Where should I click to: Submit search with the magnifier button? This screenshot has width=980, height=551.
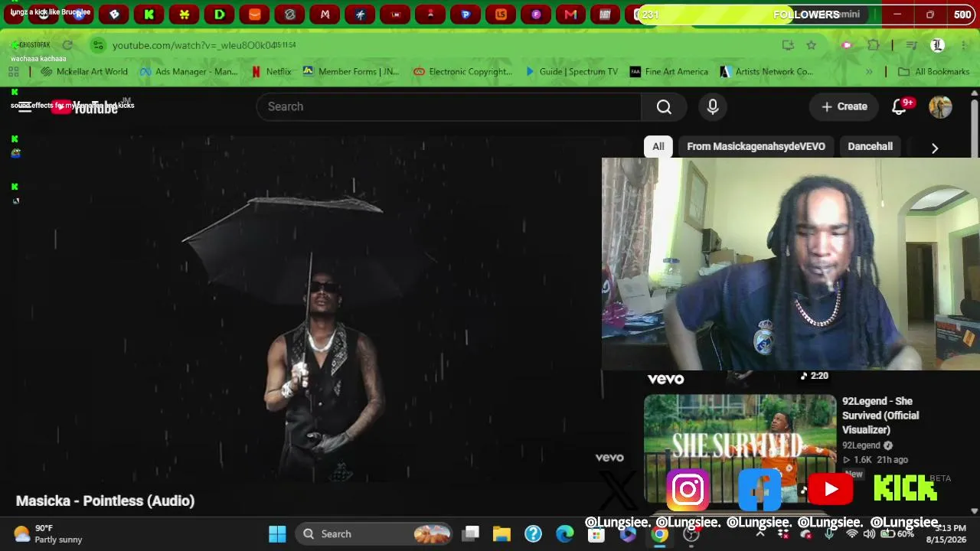coord(664,106)
